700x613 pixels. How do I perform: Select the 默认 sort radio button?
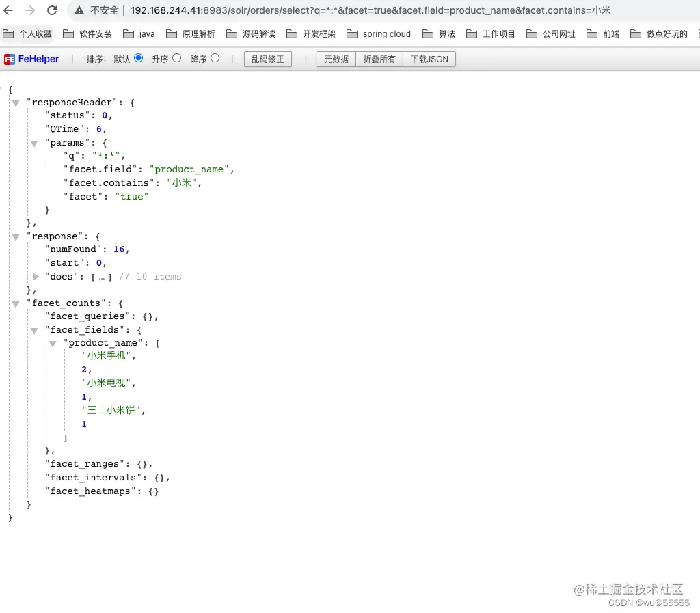point(138,58)
